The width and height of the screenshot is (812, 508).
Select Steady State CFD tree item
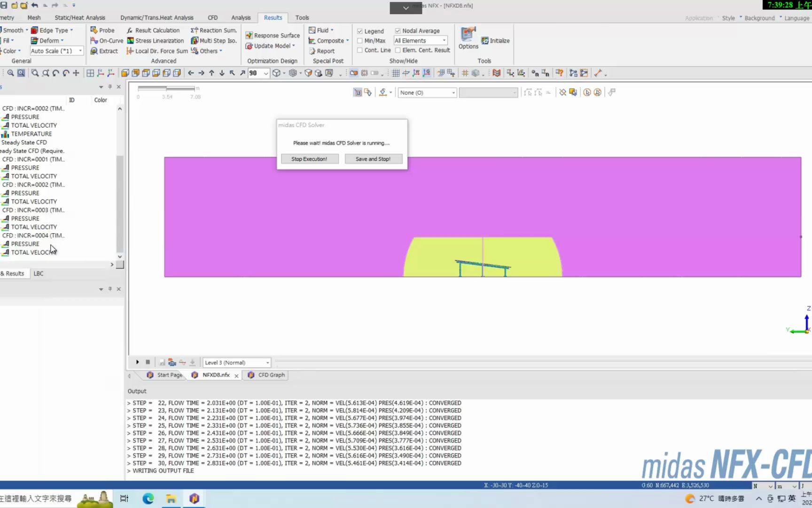click(x=24, y=142)
